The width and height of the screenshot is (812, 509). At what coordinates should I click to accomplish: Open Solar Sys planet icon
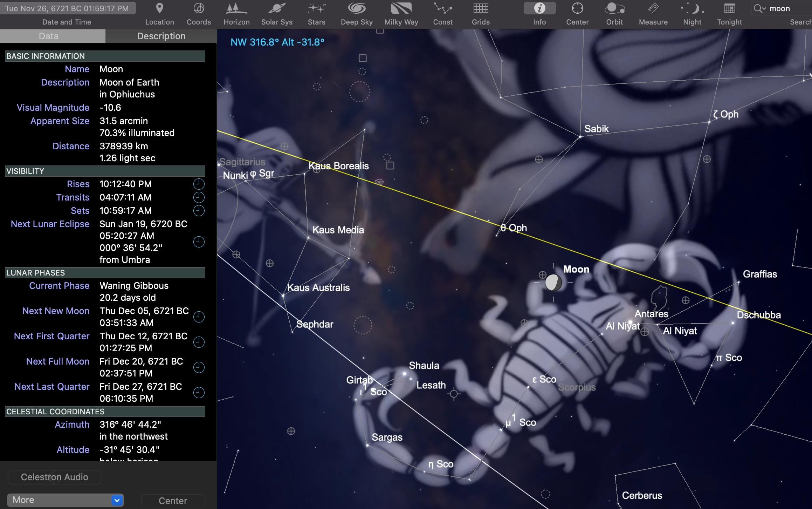(x=276, y=9)
